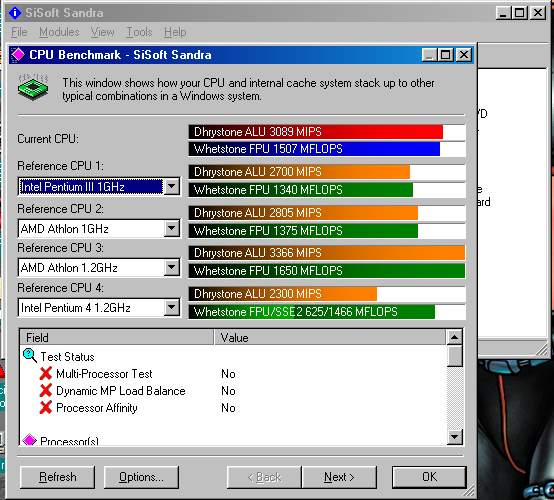554x500 pixels.
Task: Click the list scrollbar thumb
Action: click(455, 356)
